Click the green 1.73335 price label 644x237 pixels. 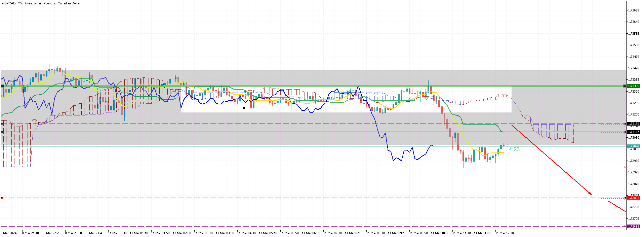(x=634, y=86)
